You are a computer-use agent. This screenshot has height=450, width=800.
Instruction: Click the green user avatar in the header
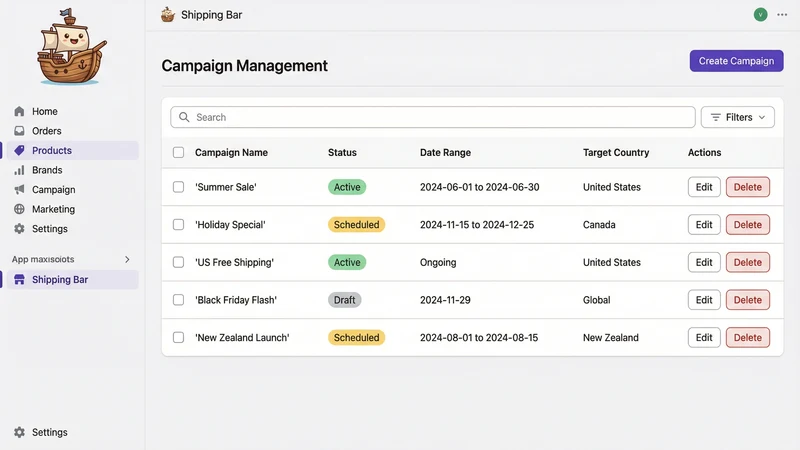[x=760, y=15]
